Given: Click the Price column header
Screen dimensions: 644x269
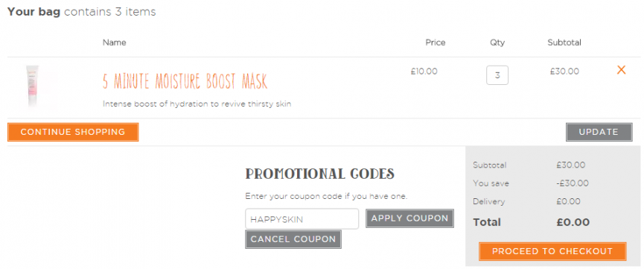Looking at the screenshot, I should pyautogui.click(x=436, y=42).
